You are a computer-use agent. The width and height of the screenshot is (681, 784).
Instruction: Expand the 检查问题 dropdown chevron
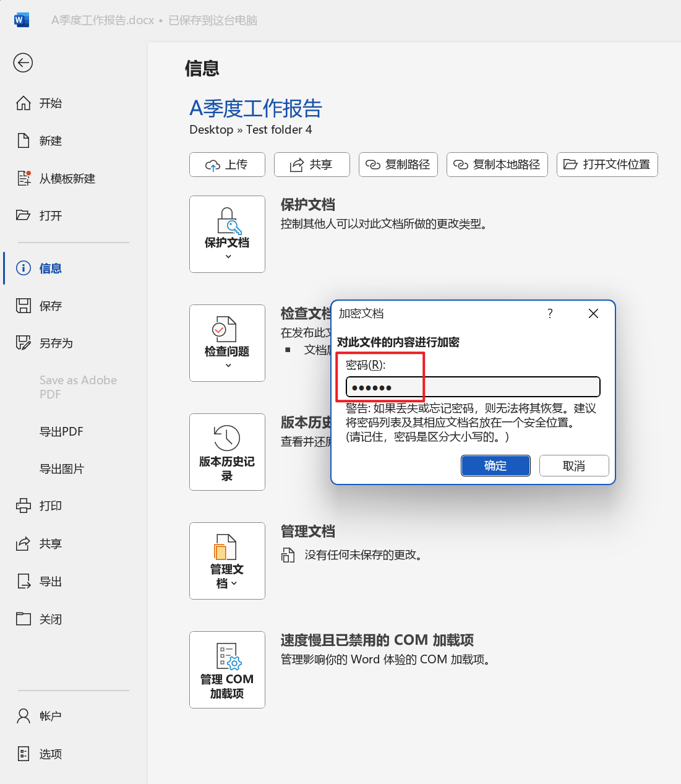pyautogui.click(x=227, y=365)
